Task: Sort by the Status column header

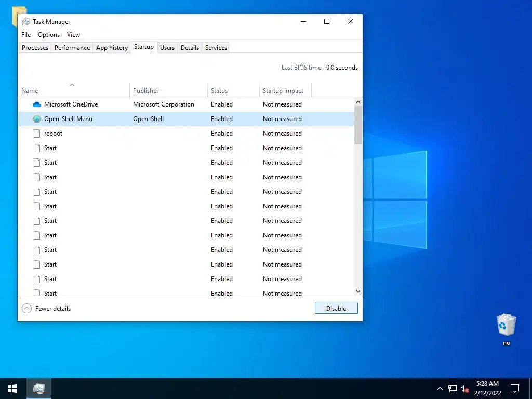Action: (233, 90)
